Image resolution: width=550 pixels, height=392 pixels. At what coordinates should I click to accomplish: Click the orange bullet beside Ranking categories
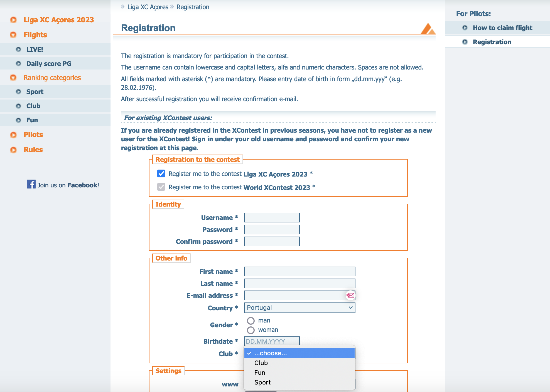13,78
